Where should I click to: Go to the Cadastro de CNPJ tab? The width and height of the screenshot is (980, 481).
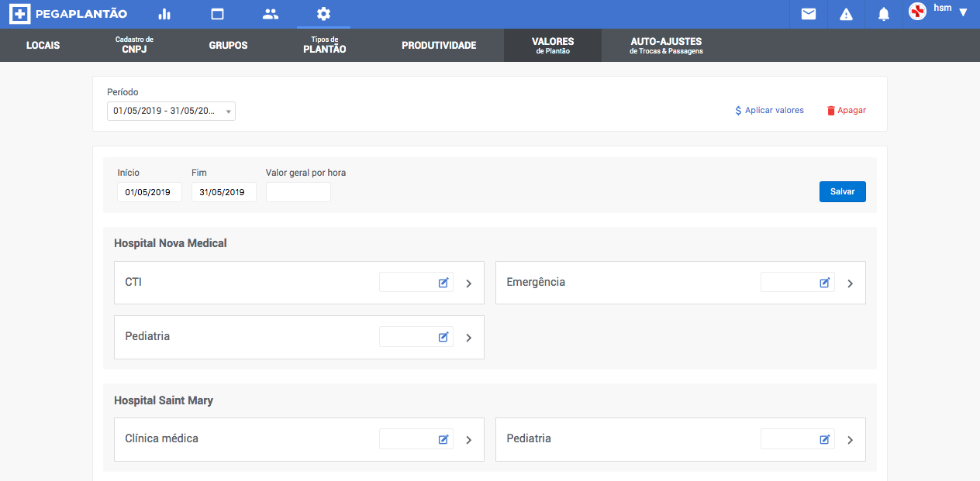point(134,45)
